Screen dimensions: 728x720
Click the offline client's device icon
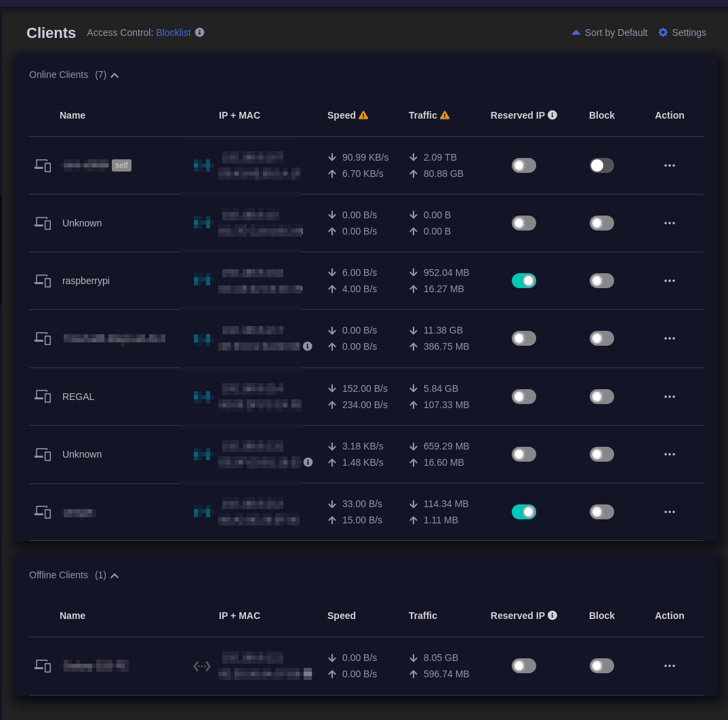point(43,666)
